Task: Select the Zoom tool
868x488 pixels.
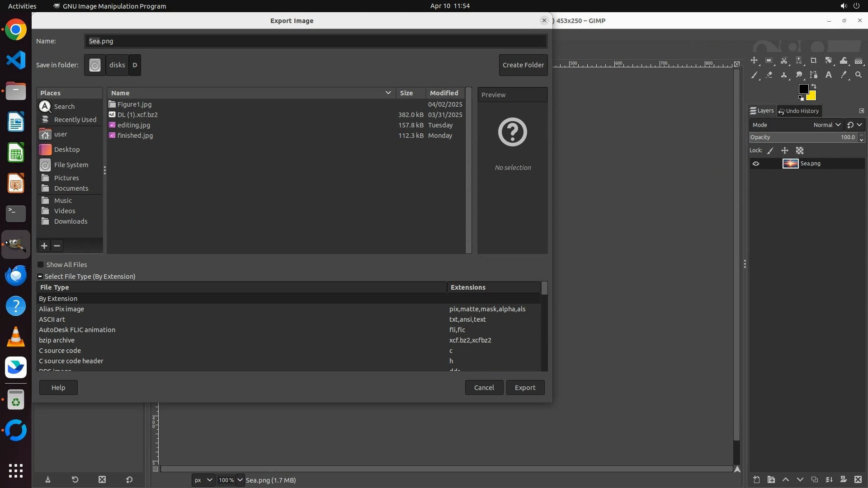Action: coord(859,75)
